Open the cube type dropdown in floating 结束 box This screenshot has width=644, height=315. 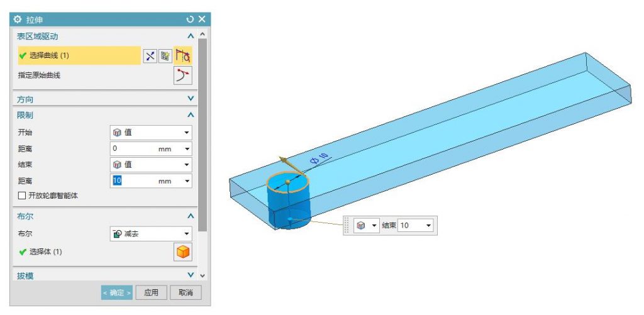point(367,226)
